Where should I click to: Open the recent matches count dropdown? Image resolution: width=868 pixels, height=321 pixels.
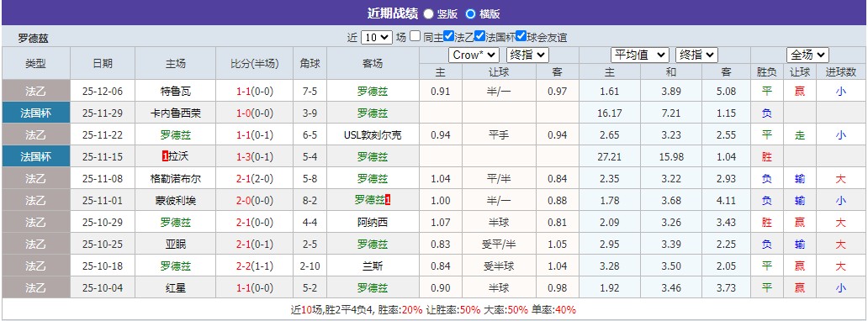pyautogui.click(x=377, y=37)
